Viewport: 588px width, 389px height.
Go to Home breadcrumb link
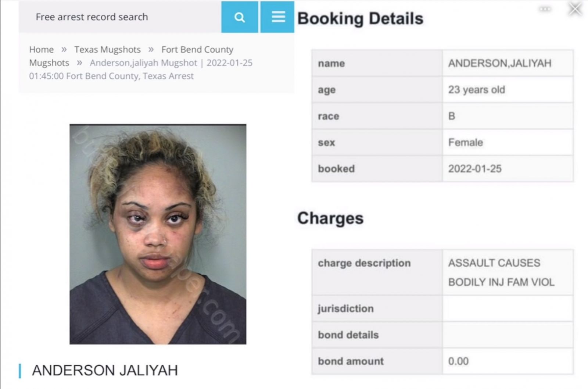[41, 50]
